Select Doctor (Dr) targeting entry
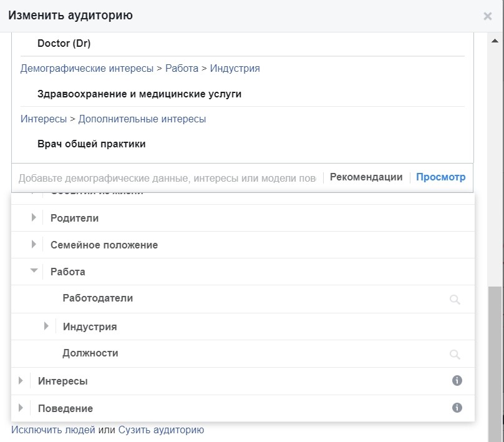This screenshot has width=504, height=442. [64, 43]
